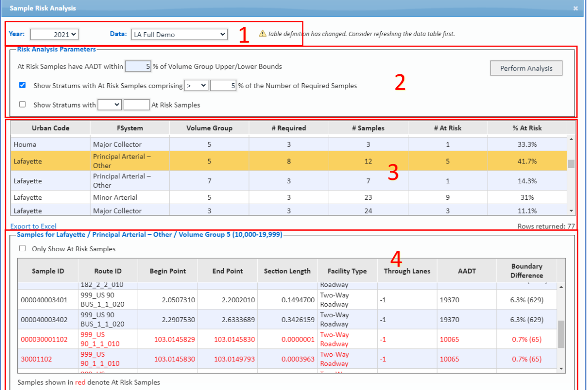Open the Data dropdown showing LA Full Demo

coord(179,35)
